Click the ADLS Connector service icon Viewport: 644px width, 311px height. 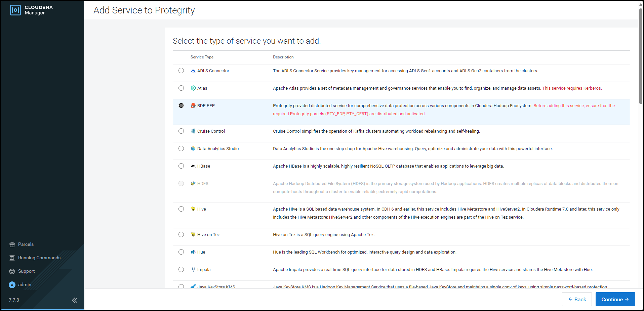click(193, 71)
